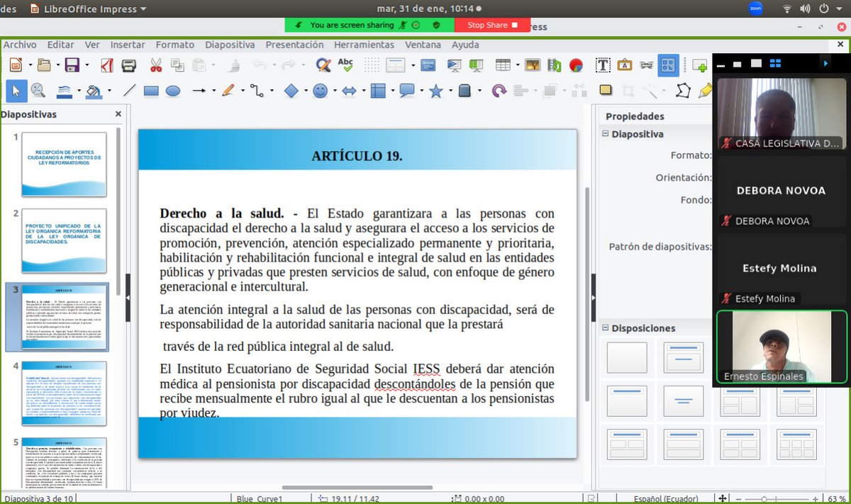The height and width of the screenshot is (504, 851).
Task: Select the Ellipse shape tool
Action: click(x=173, y=91)
